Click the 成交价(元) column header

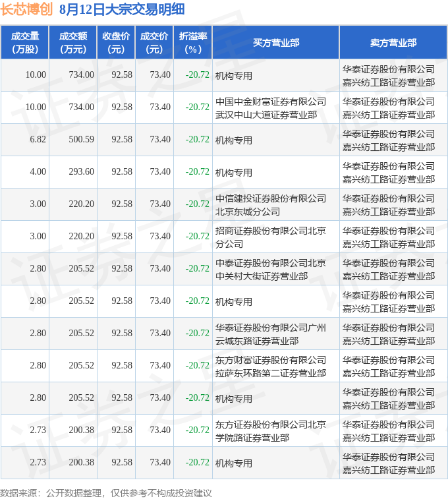tap(154, 43)
